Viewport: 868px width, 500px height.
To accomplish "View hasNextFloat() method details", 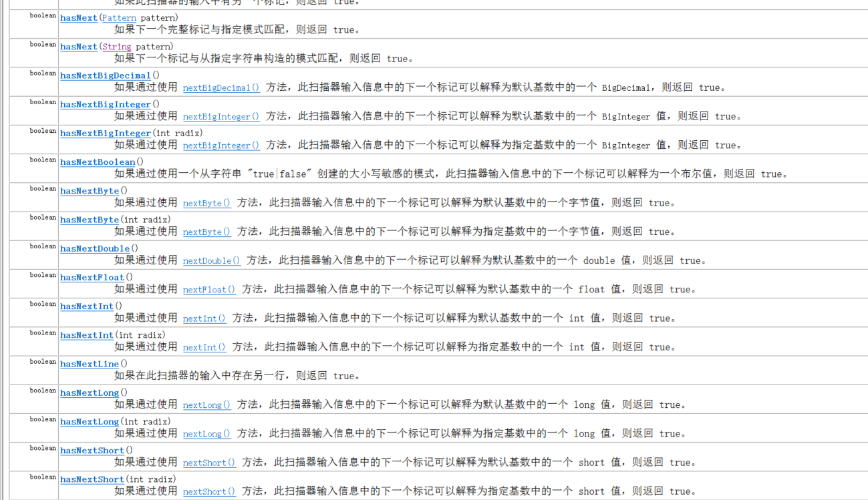I will click(x=91, y=277).
